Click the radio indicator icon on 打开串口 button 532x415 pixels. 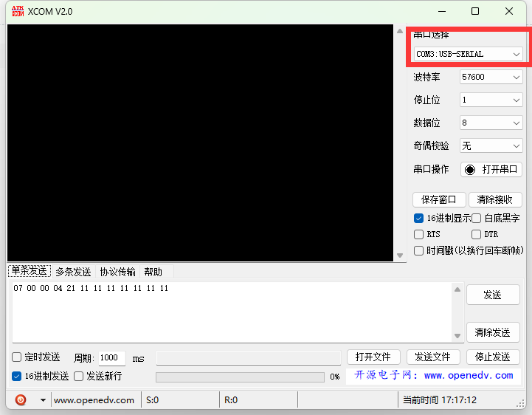point(470,169)
